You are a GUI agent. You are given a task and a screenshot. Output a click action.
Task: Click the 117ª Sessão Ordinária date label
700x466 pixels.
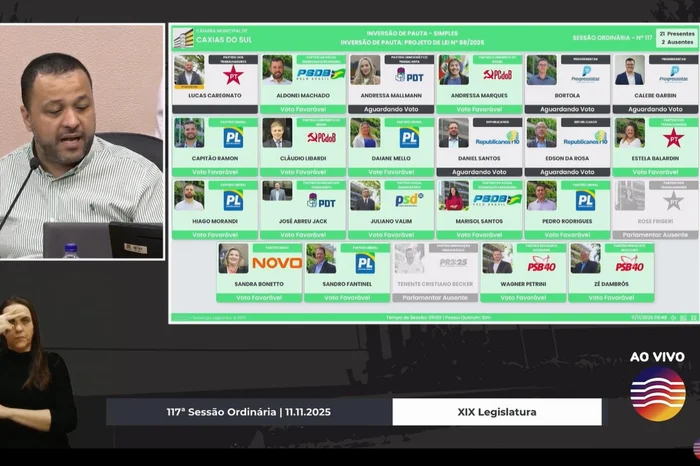[x=248, y=412]
